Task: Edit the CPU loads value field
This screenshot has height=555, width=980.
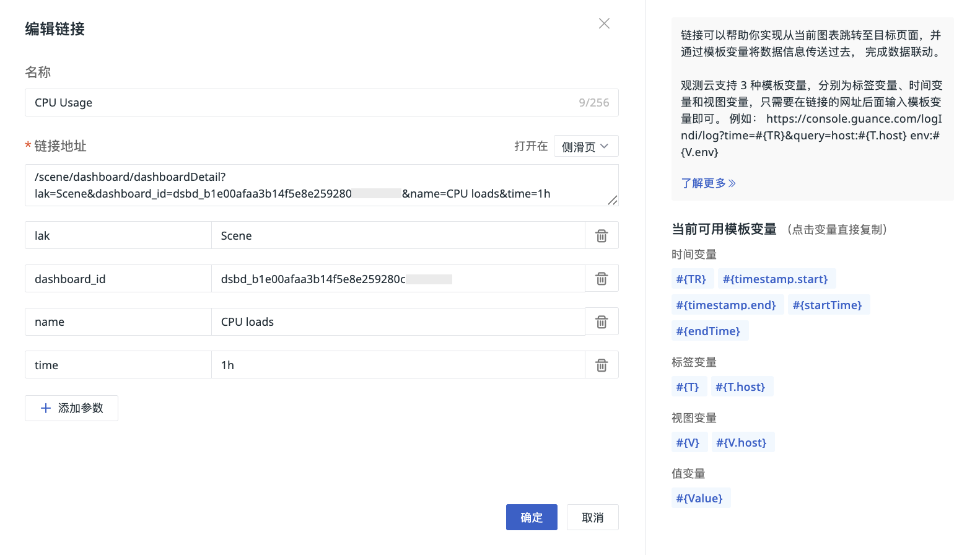Action: pyautogui.click(x=398, y=321)
